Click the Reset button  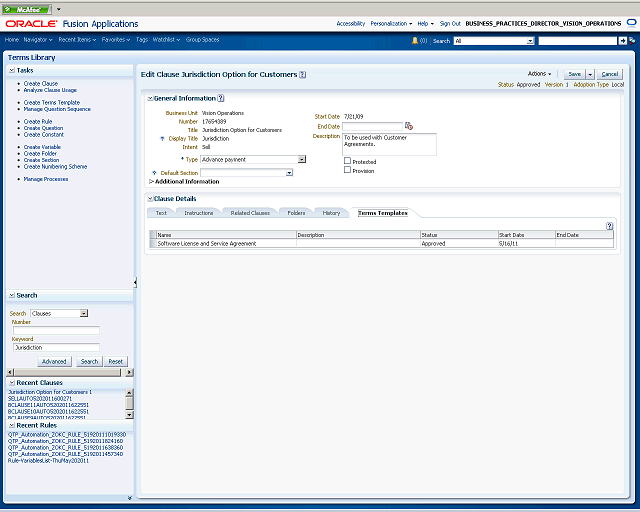coord(116,361)
